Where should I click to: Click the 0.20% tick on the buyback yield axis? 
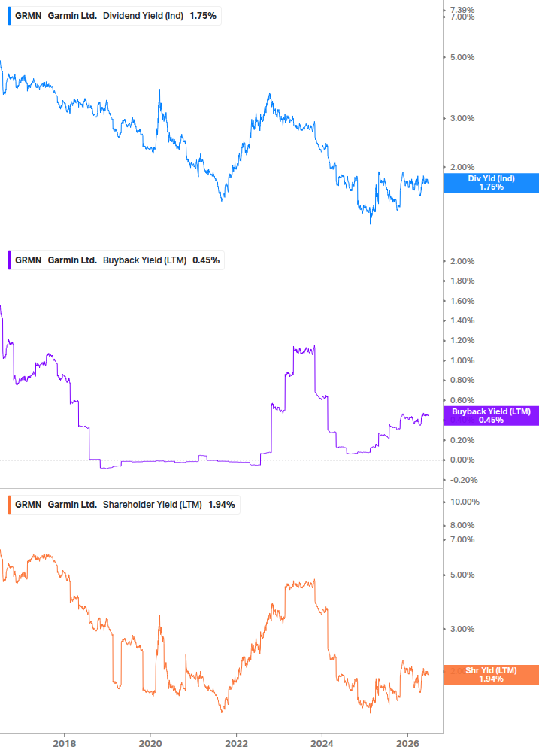(462, 440)
